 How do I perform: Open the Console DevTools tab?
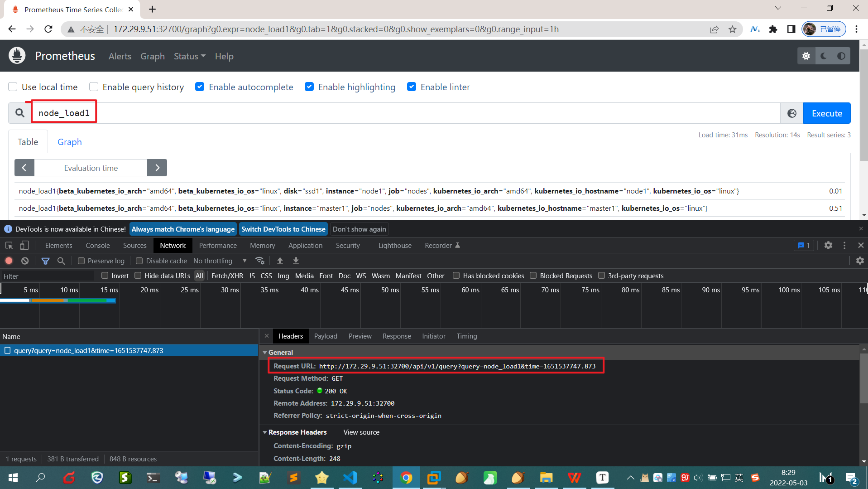tap(98, 245)
